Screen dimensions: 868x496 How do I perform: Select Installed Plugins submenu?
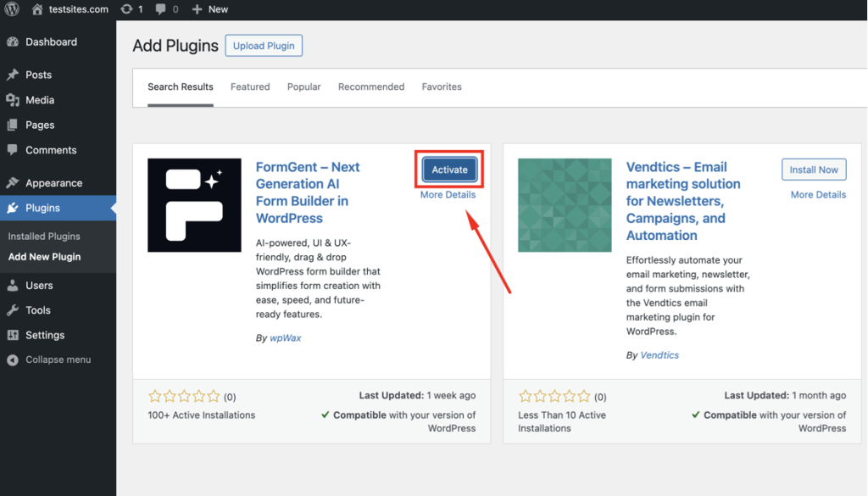[44, 237]
